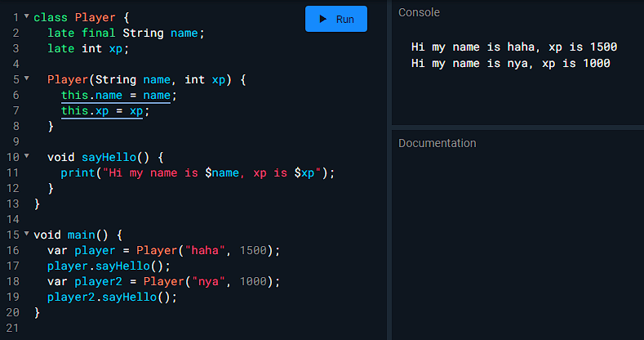
Task: Click the "haha" string literal on line 16
Action: pyautogui.click(x=205, y=250)
